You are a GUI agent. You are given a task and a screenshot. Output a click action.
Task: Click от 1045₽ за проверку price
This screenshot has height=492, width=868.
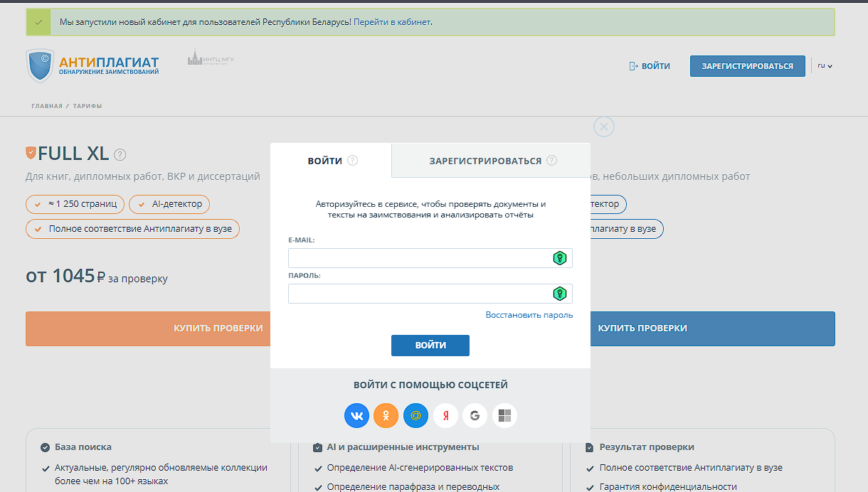[x=97, y=277]
